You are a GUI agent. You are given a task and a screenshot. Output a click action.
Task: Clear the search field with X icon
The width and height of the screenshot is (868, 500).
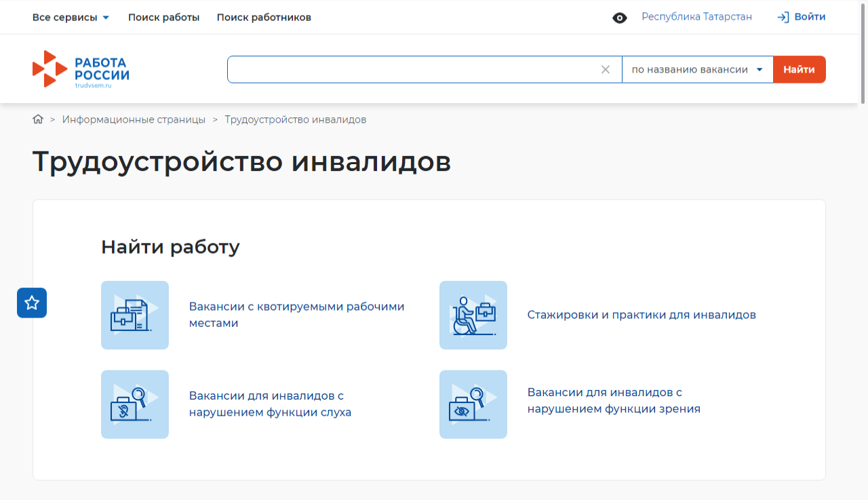(606, 69)
